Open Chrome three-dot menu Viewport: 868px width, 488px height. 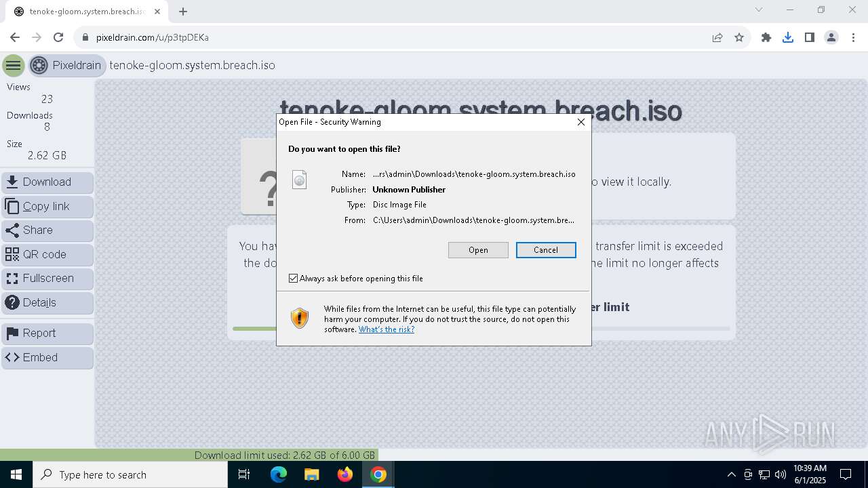coord(853,37)
